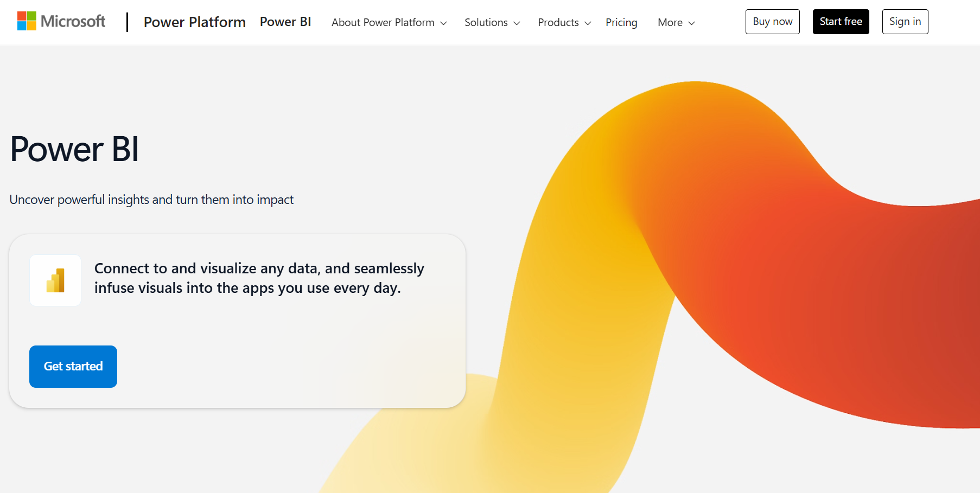Open the Pricing page
This screenshot has width=980, height=493.
coord(621,22)
